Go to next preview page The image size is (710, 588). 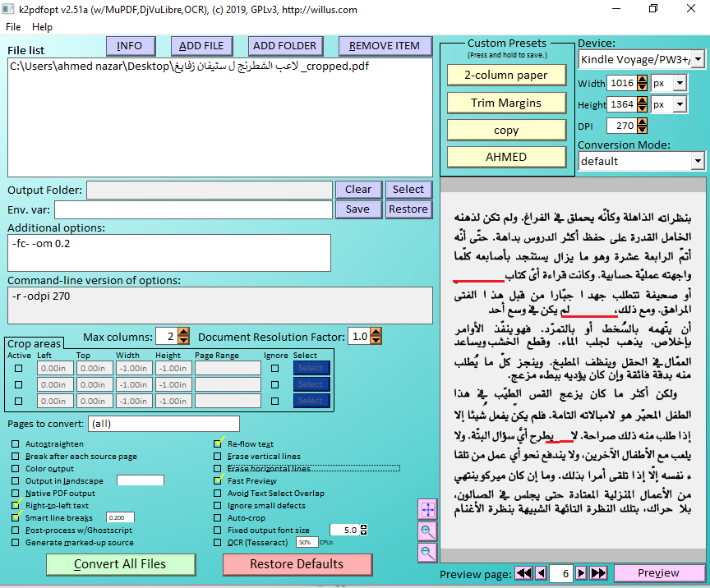(x=581, y=573)
